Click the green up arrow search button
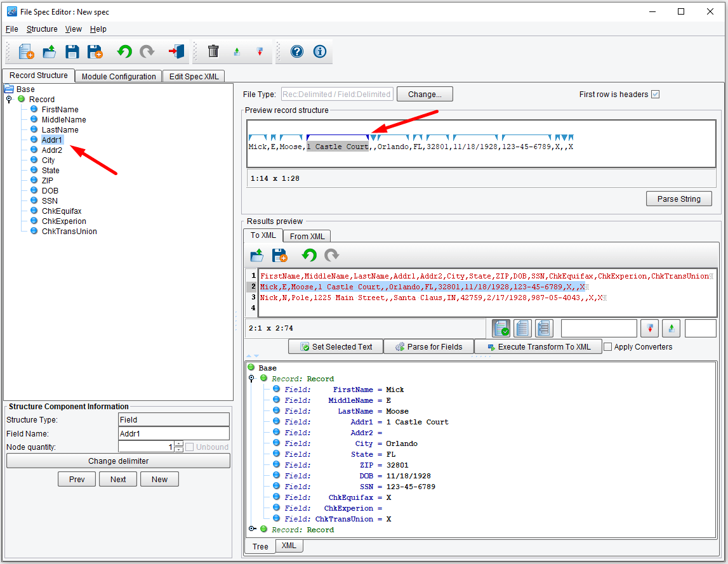The width and height of the screenshot is (728, 564). tap(672, 328)
